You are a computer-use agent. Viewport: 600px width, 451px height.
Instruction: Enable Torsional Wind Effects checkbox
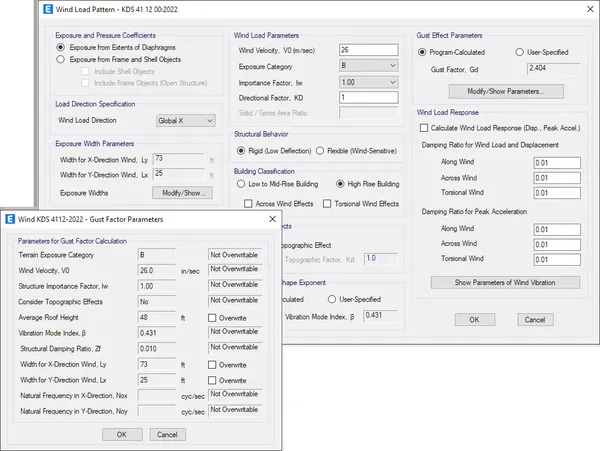[327, 204]
